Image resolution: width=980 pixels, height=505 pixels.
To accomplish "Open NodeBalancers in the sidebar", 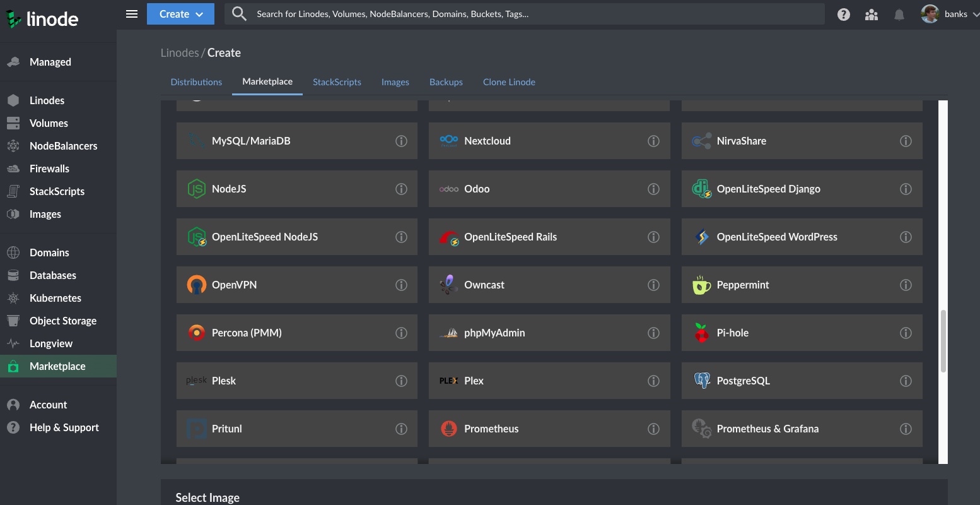I will click(x=58, y=146).
